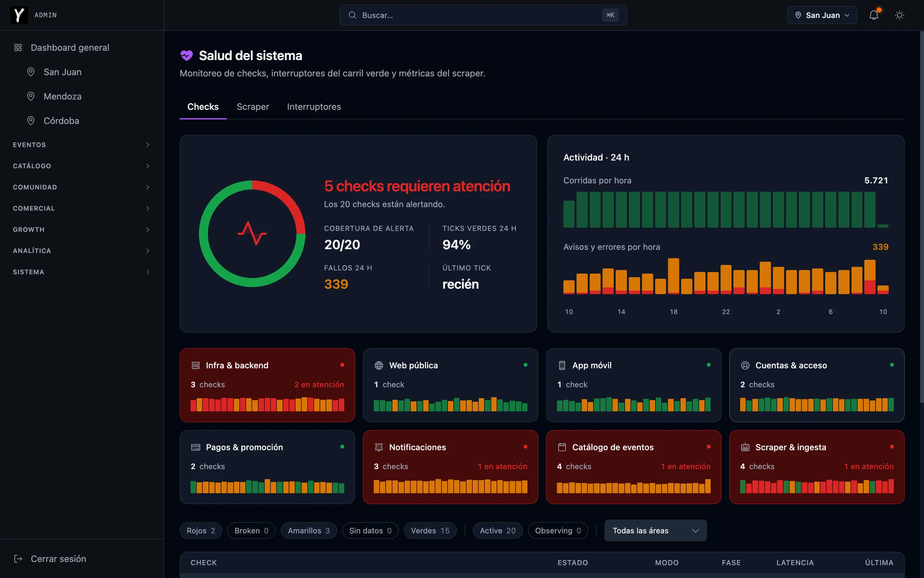Click the bell icon on Notificaciones card

[x=379, y=447]
